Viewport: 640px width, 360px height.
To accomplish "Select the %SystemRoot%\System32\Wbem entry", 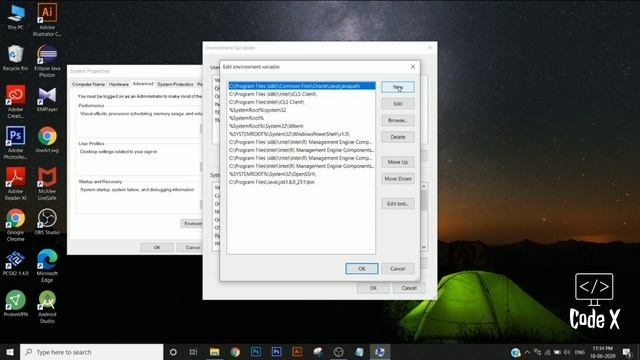I will click(301, 126).
